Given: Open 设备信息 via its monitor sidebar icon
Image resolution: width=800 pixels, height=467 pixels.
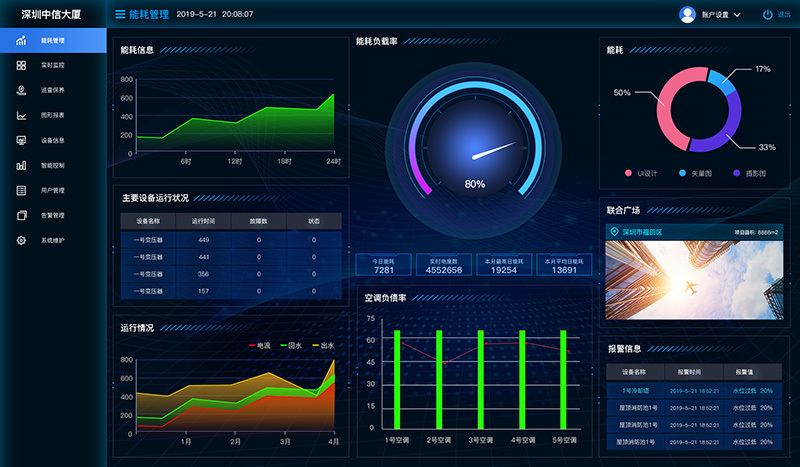Looking at the screenshot, I should click(x=21, y=140).
